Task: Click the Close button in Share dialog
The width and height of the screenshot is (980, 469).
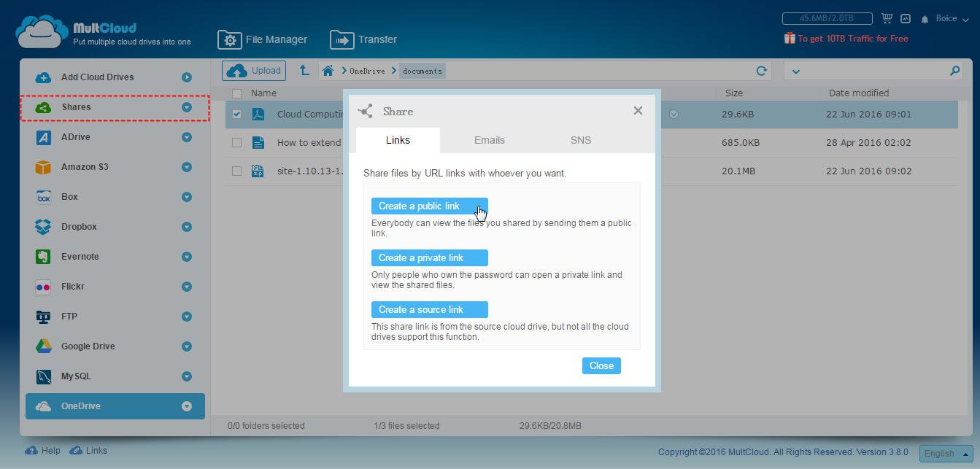Action: 601,365
